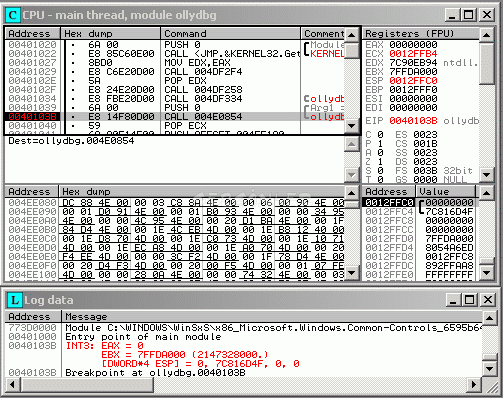Select the POP ECX instruction at 00401040
Viewport: 503px width, 398px height.
pyautogui.click(x=185, y=126)
